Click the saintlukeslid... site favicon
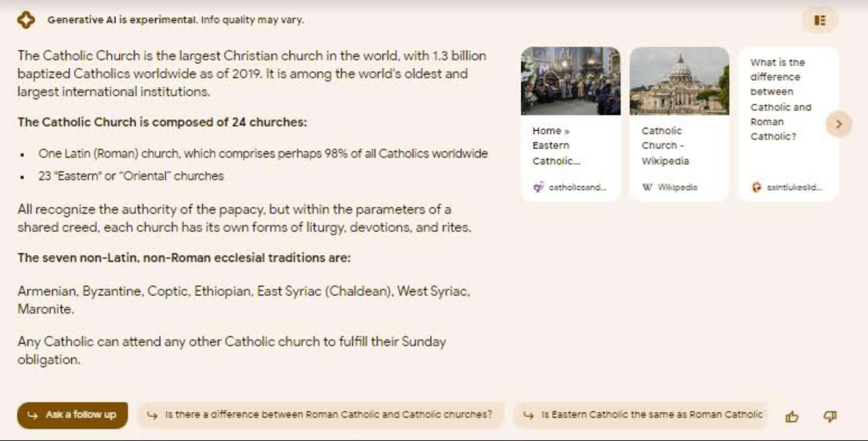The height and width of the screenshot is (441, 868). [756, 187]
